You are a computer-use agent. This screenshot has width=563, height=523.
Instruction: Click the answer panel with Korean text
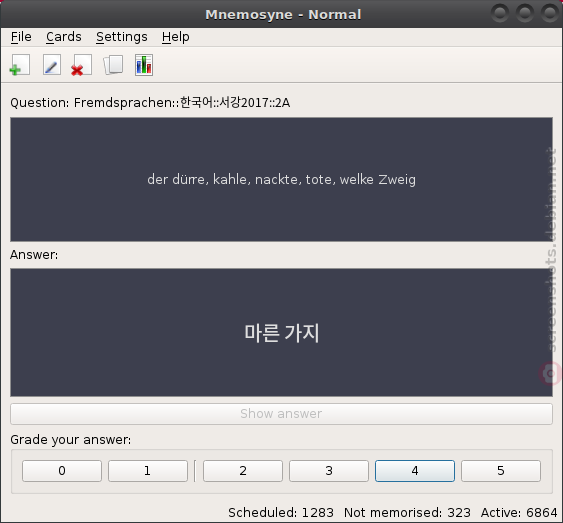coord(281,332)
